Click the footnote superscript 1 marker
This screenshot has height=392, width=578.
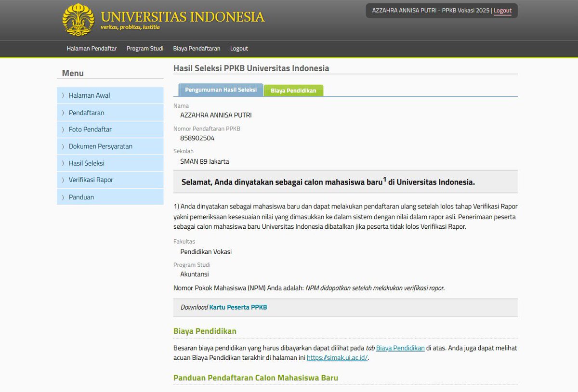385,180
